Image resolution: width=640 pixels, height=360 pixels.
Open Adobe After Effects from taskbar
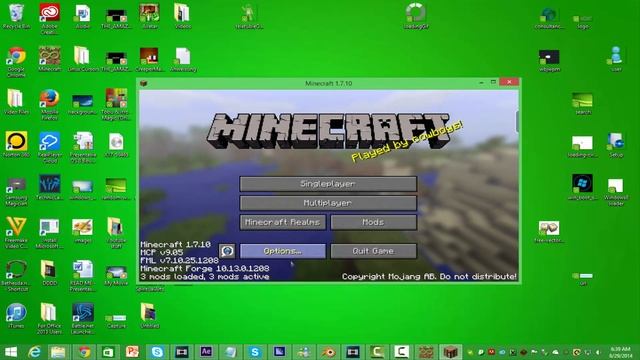tap(206, 352)
